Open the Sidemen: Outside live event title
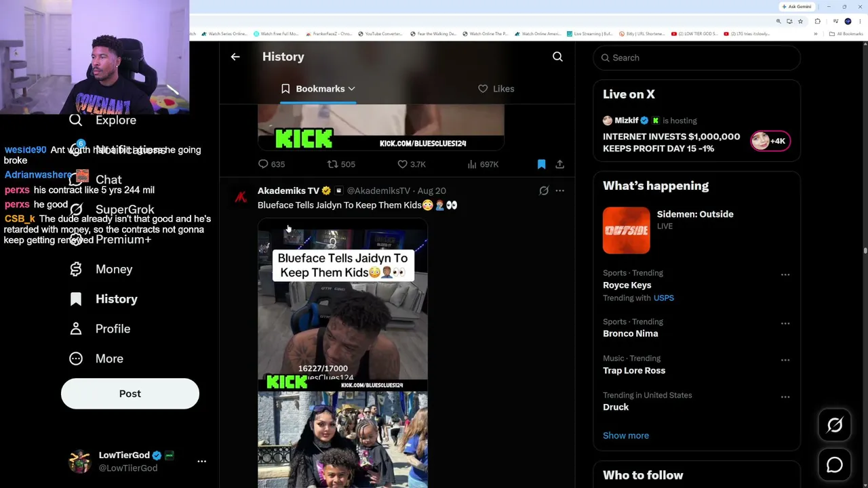Image resolution: width=868 pixels, height=488 pixels. (695, 214)
